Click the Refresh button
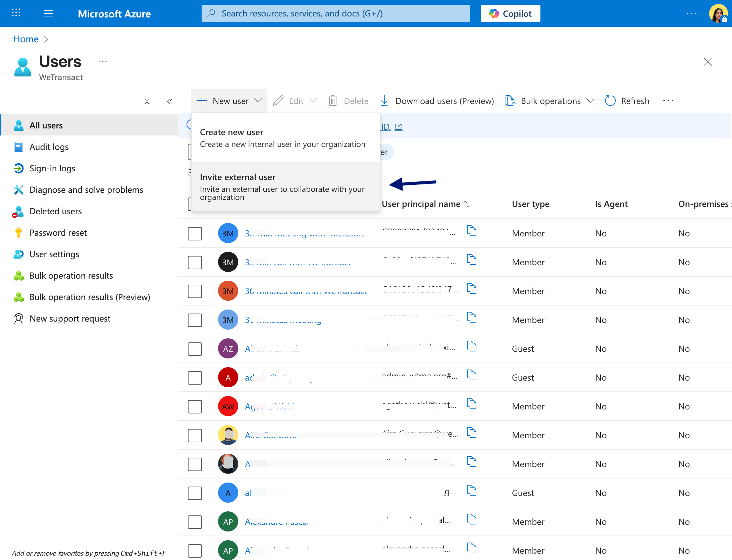The width and height of the screenshot is (732, 560). [x=627, y=101]
